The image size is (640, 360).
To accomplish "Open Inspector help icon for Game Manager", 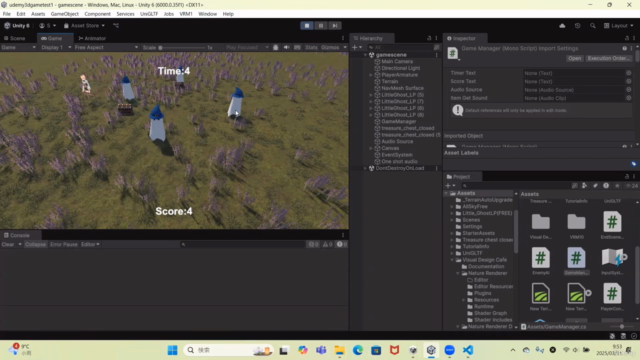I will pos(624,48).
